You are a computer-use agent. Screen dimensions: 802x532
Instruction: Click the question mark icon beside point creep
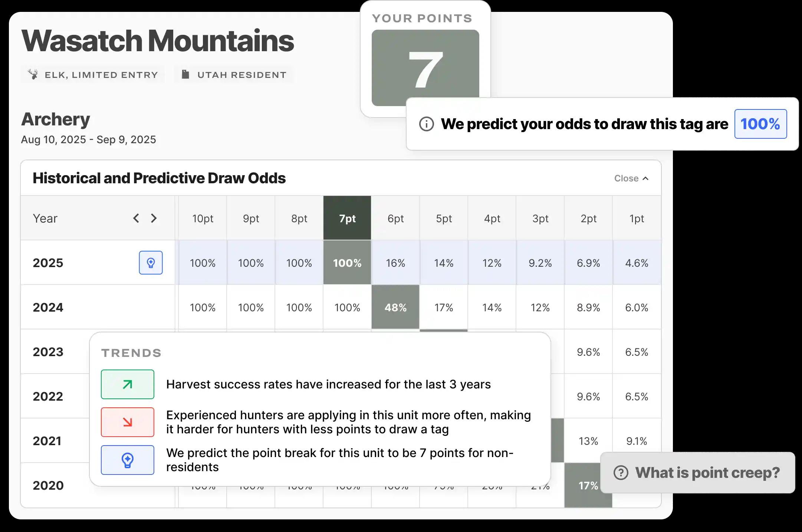[x=621, y=472]
